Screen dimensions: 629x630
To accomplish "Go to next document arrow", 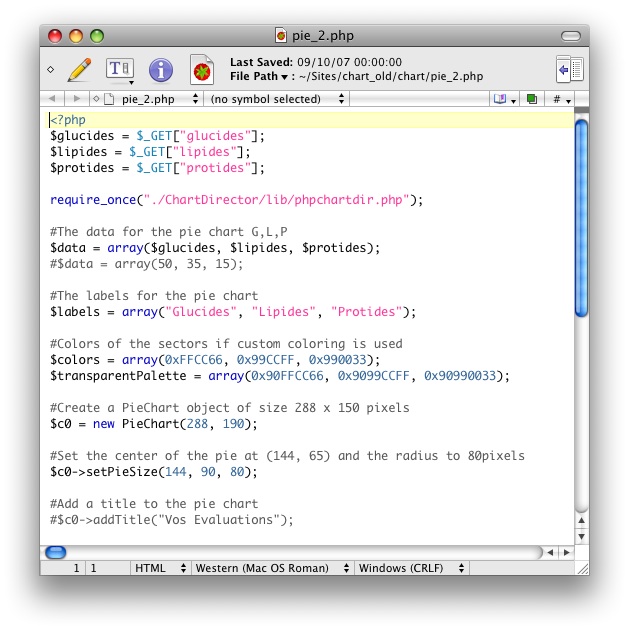I will (x=77, y=98).
